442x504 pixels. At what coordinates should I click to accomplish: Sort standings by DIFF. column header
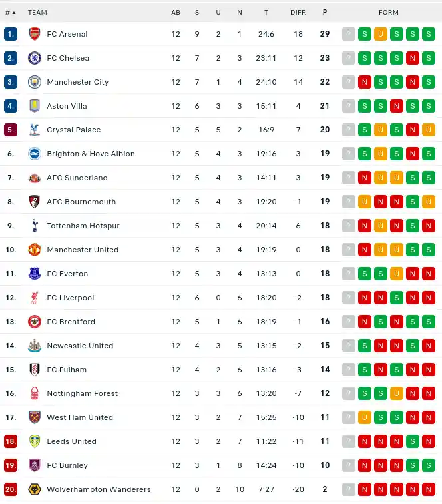pos(298,12)
